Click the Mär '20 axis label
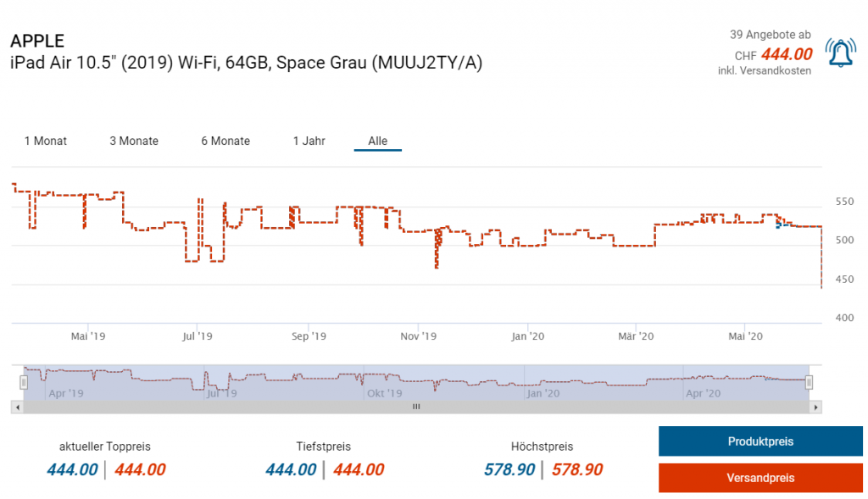This screenshot has width=868, height=499. [x=636, y=336]
